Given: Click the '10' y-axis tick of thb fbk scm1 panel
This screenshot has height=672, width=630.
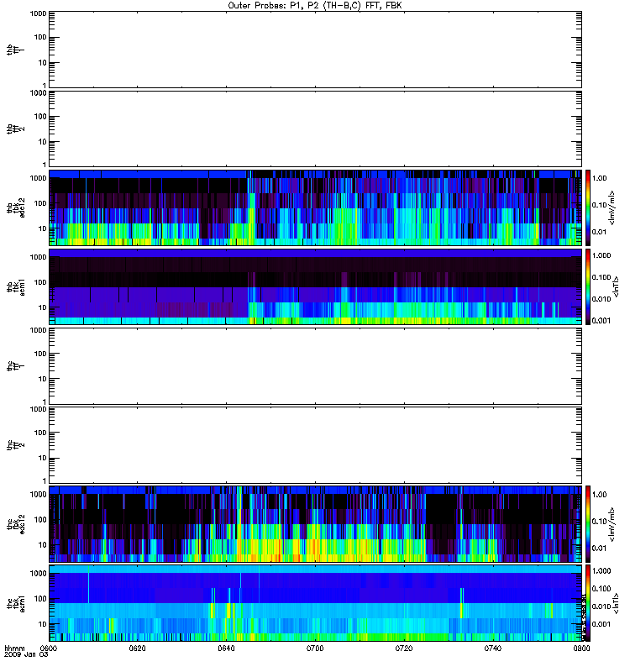Looking at the screenshot, I should (43, 307).
